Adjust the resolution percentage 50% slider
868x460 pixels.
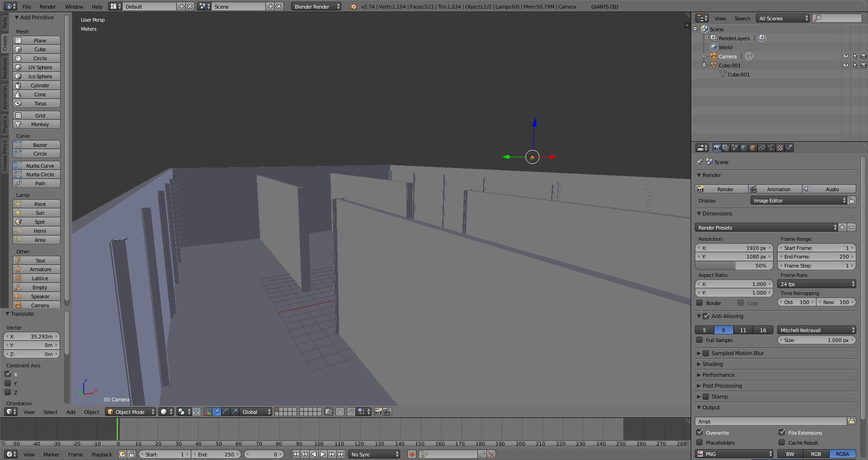pyautogui.click(x=734, y=266)
